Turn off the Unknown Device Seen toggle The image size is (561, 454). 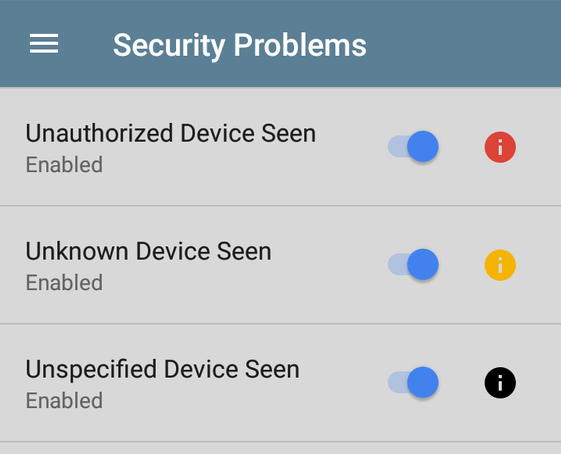[x=413, y=264]
